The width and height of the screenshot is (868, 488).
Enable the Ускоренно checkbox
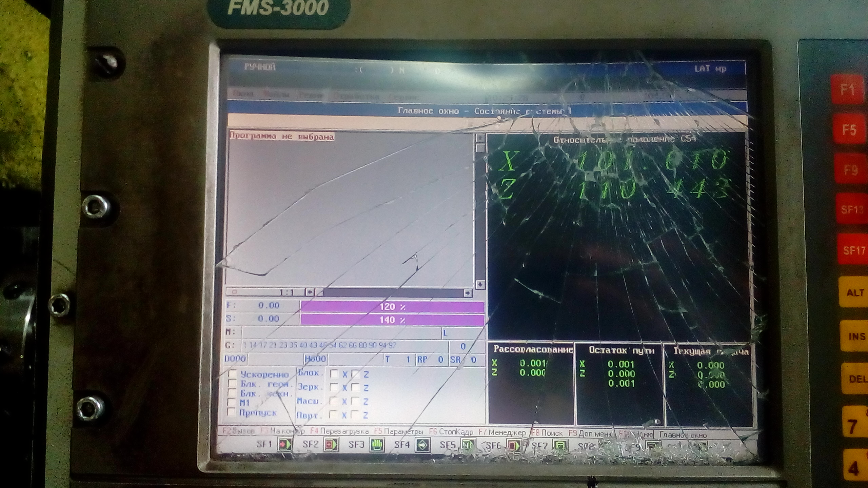(x=233, y=374)
